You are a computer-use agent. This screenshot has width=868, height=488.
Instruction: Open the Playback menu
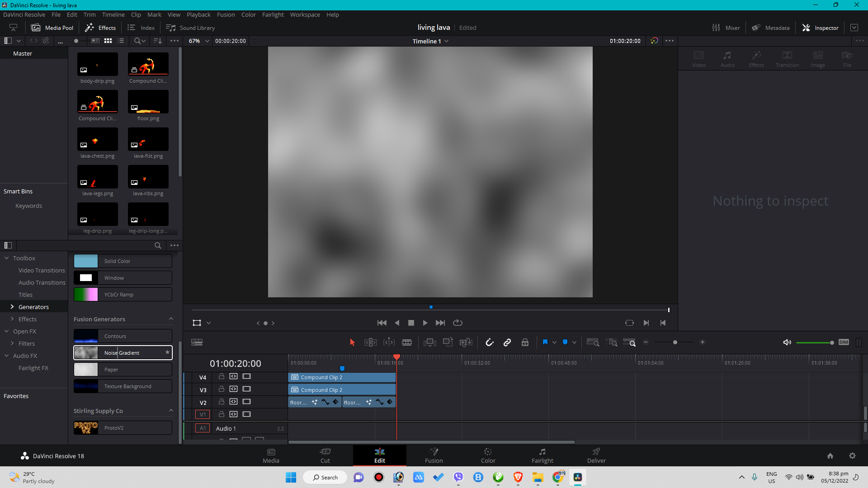pyautogui.click(x=198, y=14)
